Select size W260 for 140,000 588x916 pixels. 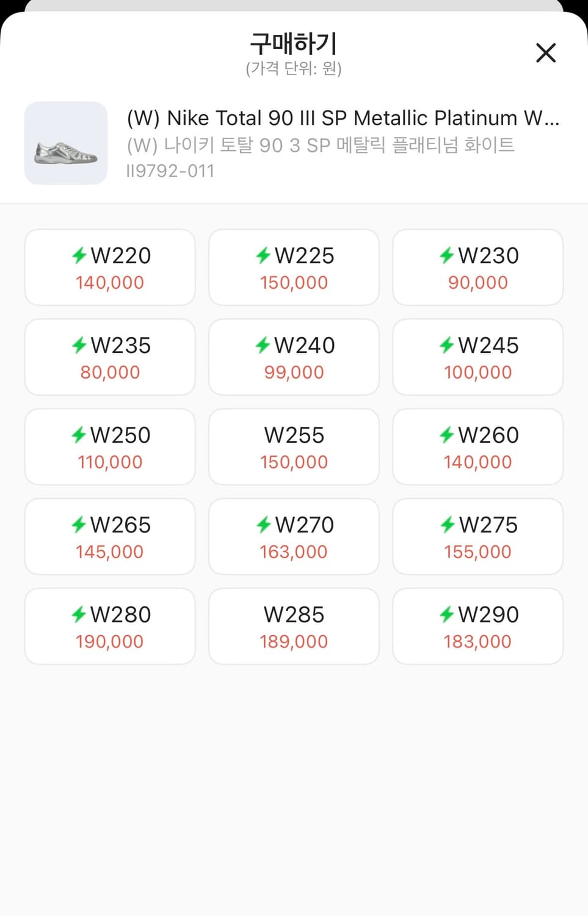pos(477,447)
